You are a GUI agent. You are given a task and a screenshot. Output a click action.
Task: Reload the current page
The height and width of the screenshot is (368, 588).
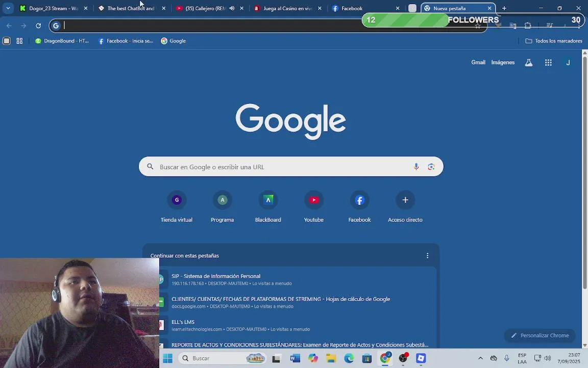coord(38,26)
